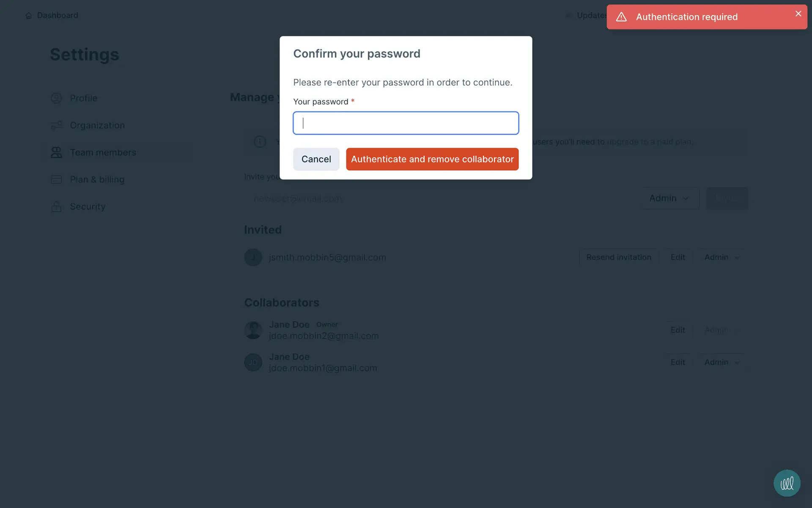Click the Team members people icon
Image resolution: width=812 pixels, height=508 pixels.
56,152
